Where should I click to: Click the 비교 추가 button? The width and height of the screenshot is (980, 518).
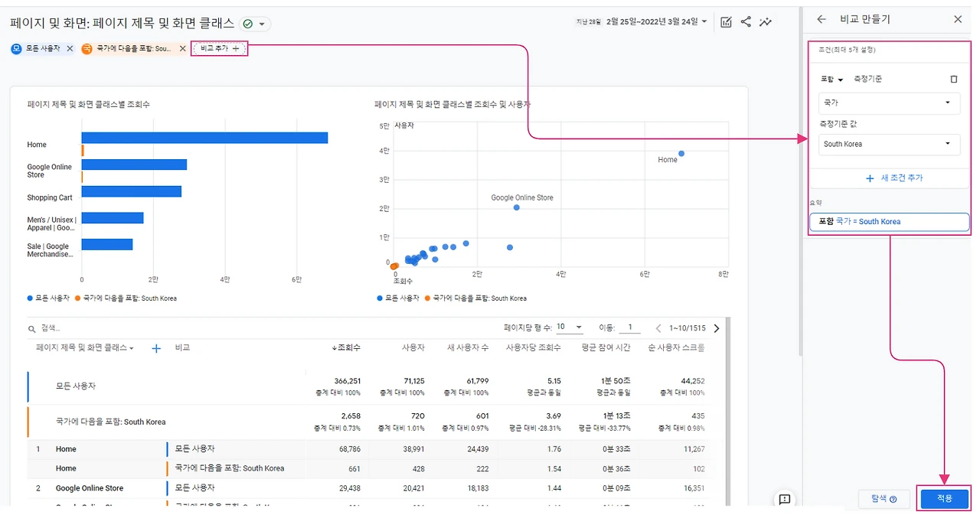[219, 48]
